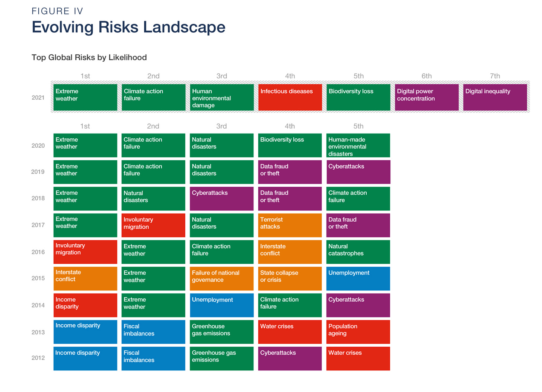
Task: Click the Evolving Risks Landscape title
Action: (x=128, y=27)
